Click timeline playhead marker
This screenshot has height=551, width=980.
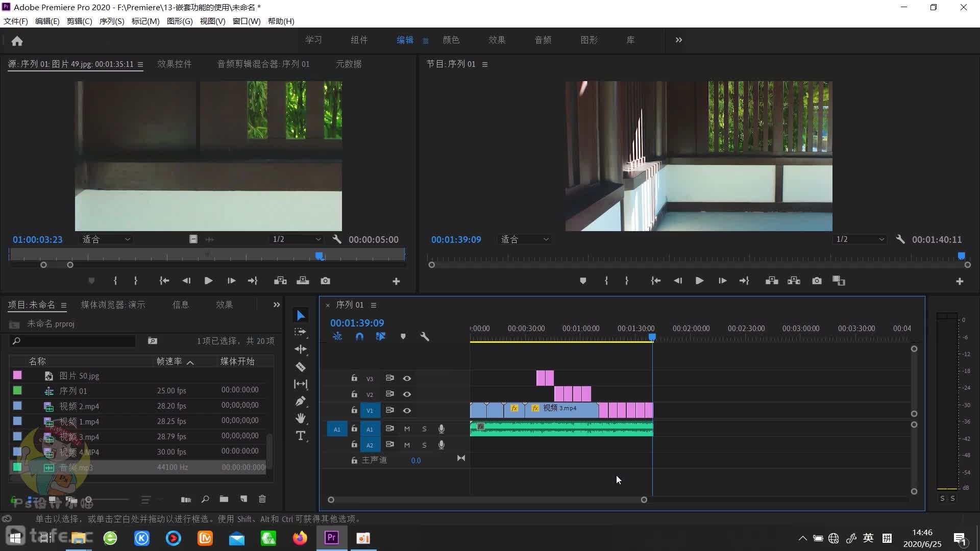click(x=652, y=337)
